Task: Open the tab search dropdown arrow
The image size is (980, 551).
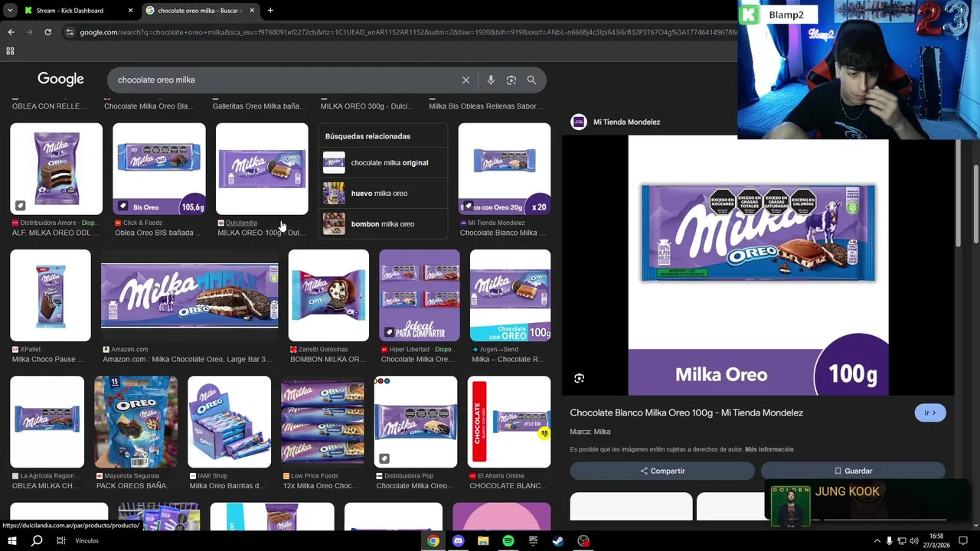Action: click(x=10, y=11)
